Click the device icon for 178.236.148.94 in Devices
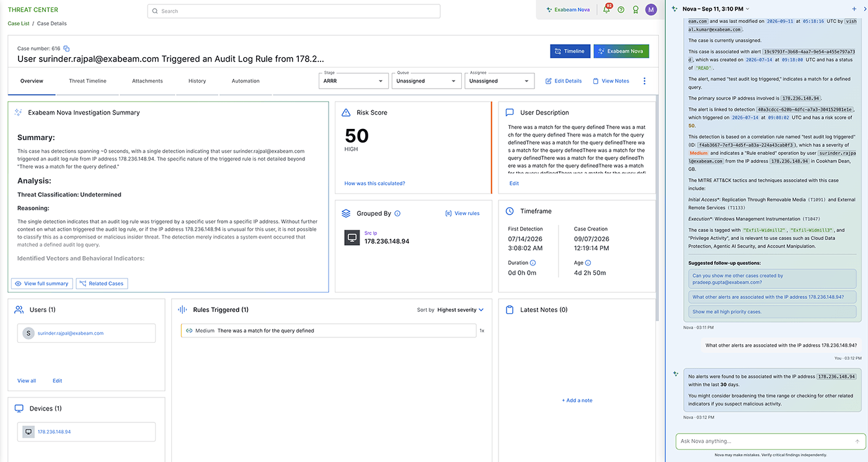Screen dimensions: 868x462 [x=29, y=432]
